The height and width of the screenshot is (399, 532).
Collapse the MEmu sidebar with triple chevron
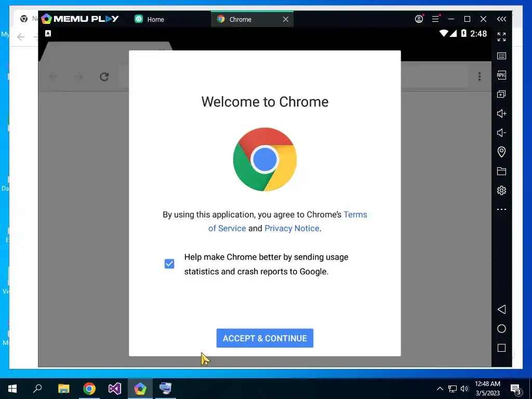click(x=501, y=19)
